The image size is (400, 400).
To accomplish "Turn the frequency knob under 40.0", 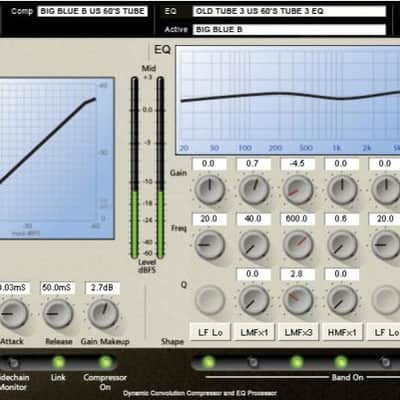I will 254,245.
